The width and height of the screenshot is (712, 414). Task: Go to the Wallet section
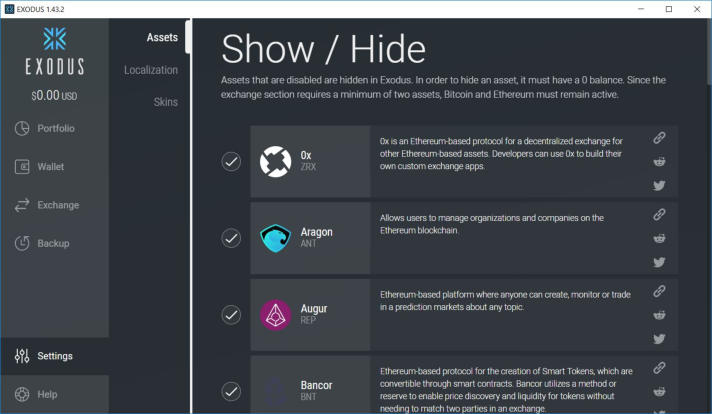coord(50,167)
